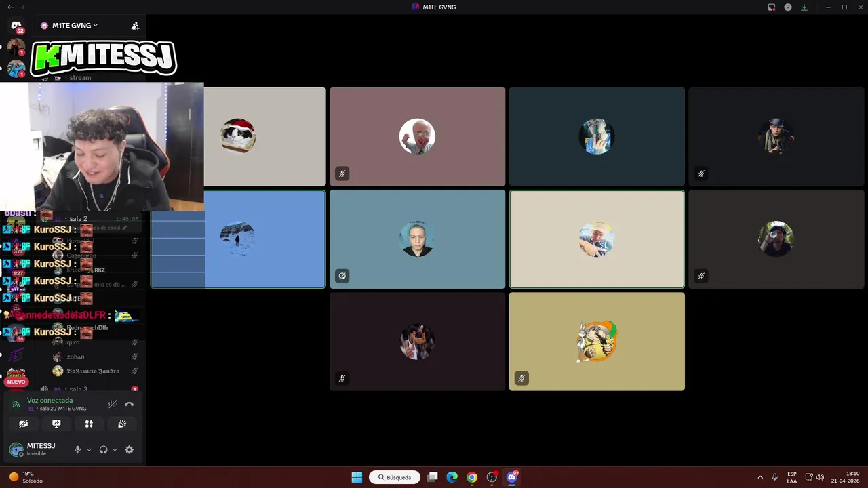This screenshot has height=488, width=868.
Task: Select the stream voice channel
Action: pyautogui.click(x=80, y=78)
